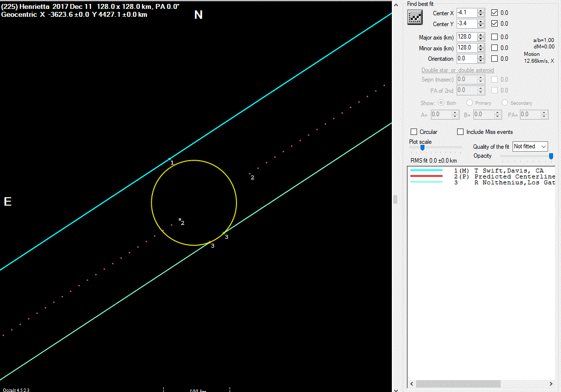Toggle the PA of 2nd fit checkbox

[494, 90]
